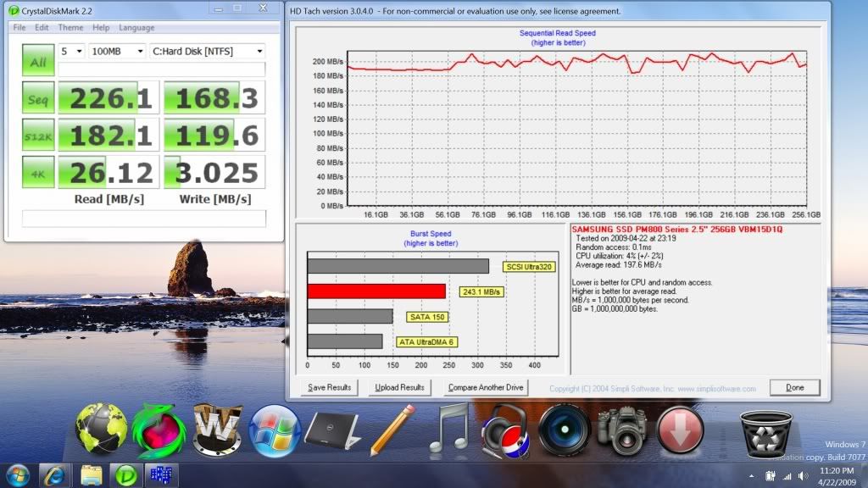Open the Language menu
Viewport: 868px width, 488px height.
pos(136,28)
